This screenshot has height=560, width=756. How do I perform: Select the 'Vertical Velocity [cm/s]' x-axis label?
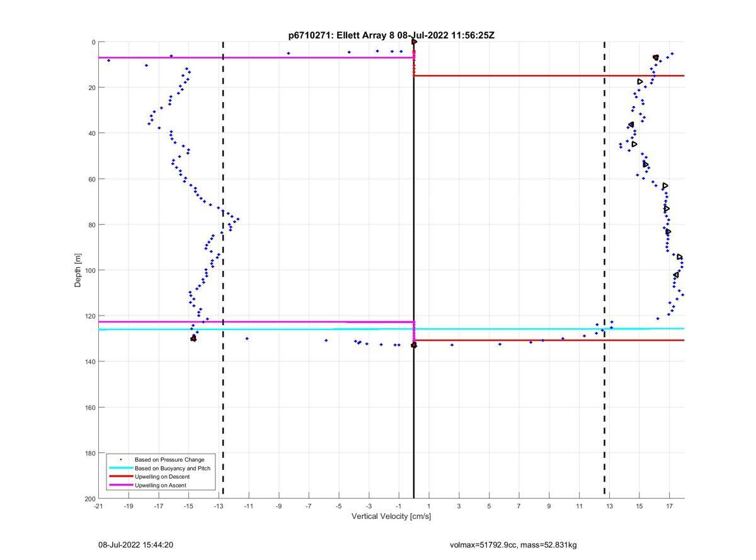pos(391,517)
